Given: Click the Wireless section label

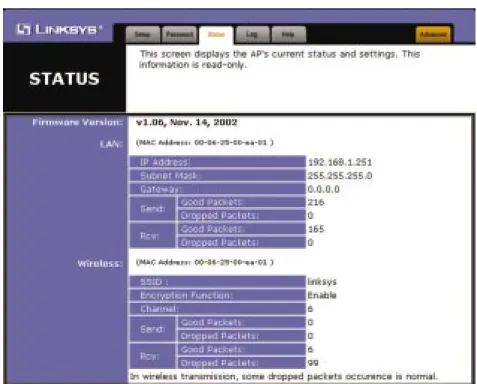Looking at the screenshot, I should point(100,264).
